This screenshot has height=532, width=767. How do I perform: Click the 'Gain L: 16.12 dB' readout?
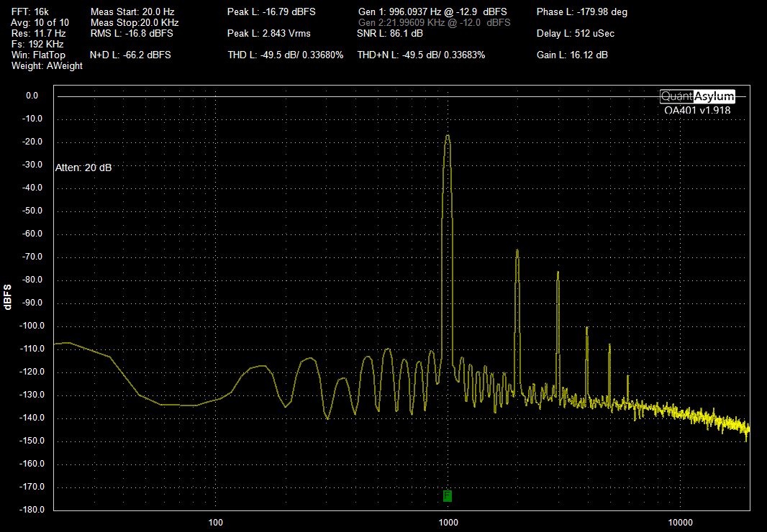tap(572, 55)
